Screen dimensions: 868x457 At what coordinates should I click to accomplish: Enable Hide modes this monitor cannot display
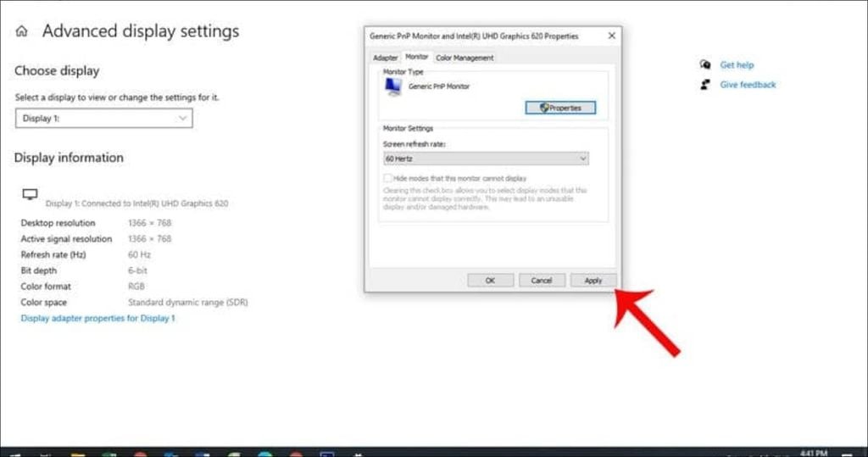[x=388, y=179]
